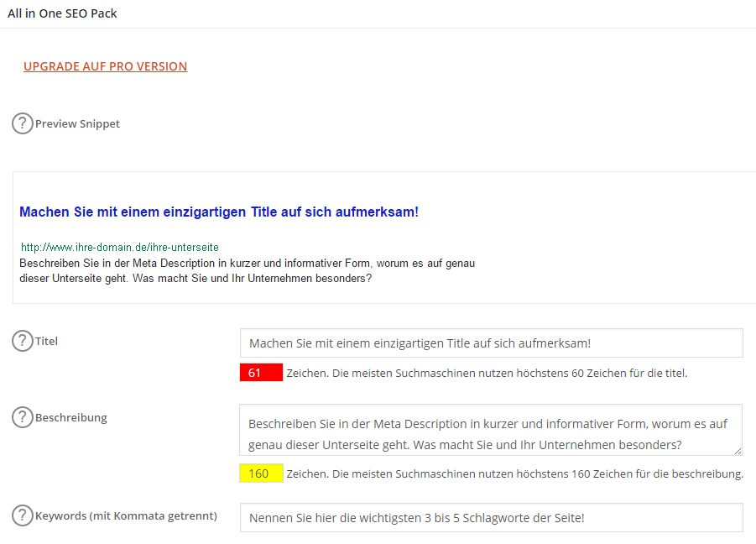This screenshot has width=756, height=544.
Task: Click the Titel field label
Action: point(46,341)
